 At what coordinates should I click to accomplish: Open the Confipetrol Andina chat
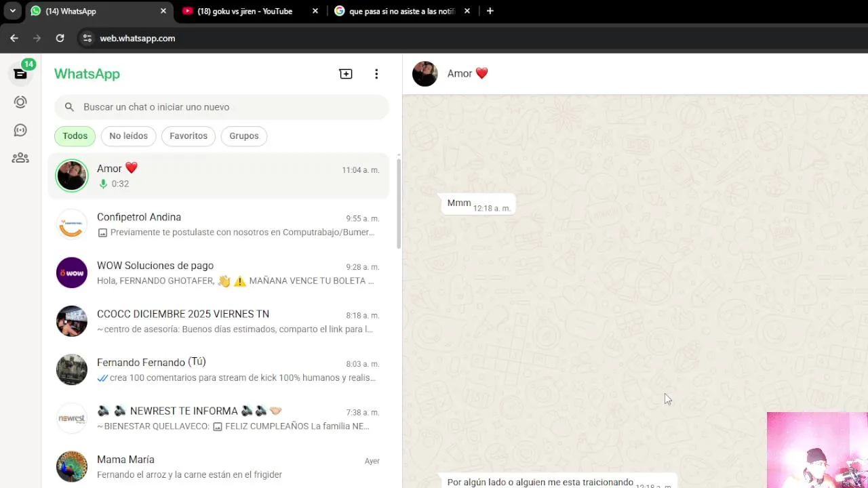(x=218, y=224)
